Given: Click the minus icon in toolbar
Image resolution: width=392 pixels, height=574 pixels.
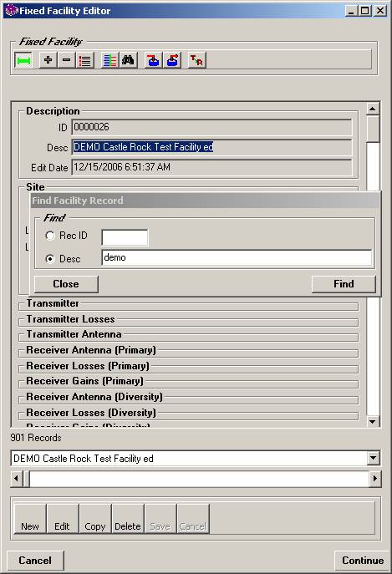Looking at the screenshot, I should [66, 60].
